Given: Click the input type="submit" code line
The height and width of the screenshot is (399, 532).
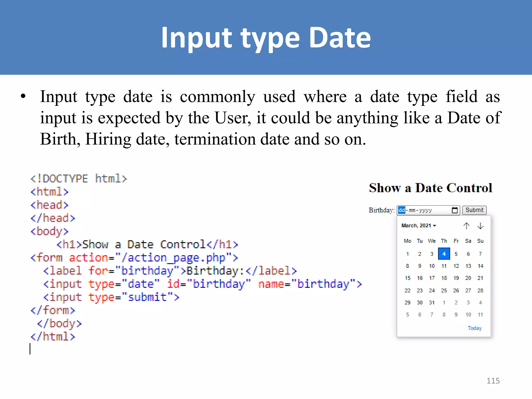Looking at the screenshot, I should [x=111, y=297].
